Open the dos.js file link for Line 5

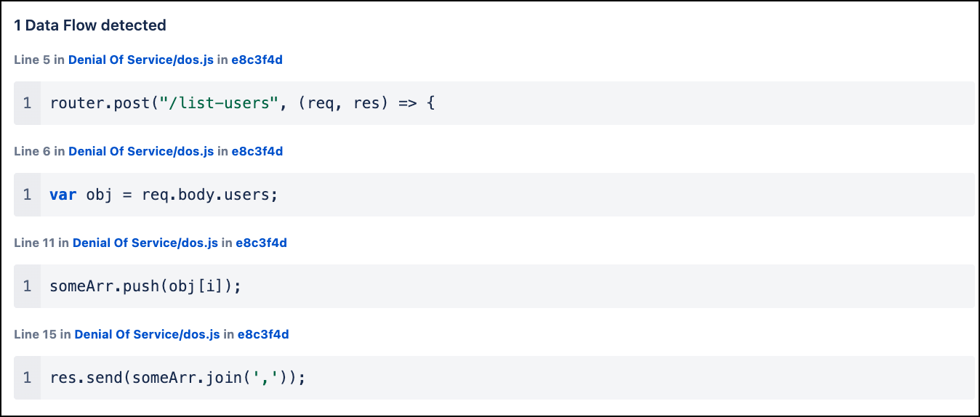point(141,60)
